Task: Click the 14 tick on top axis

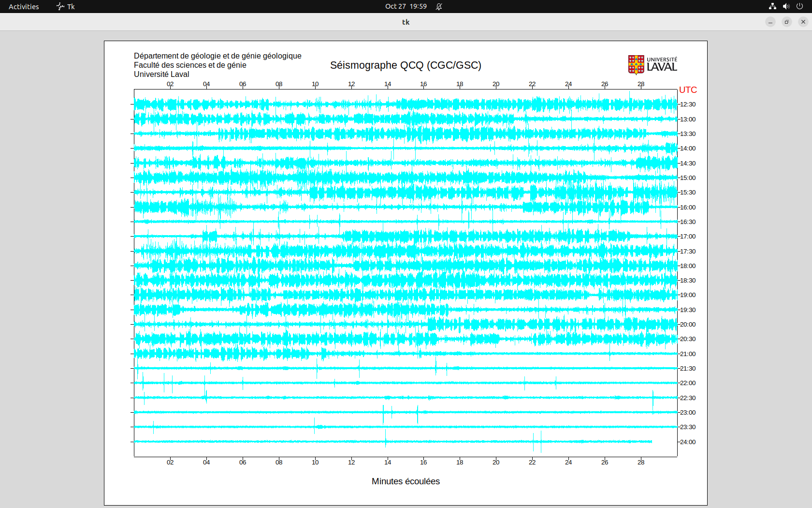Action: [x=388, y=84]
